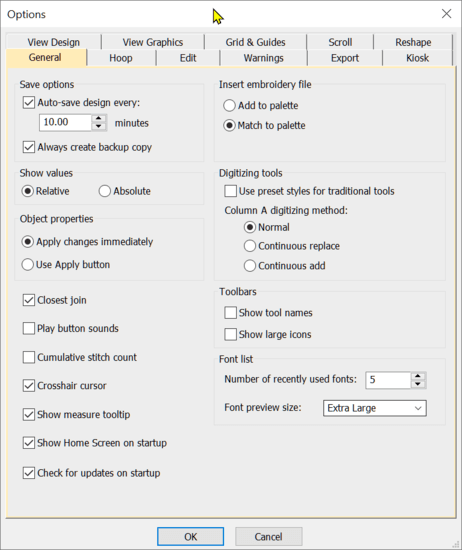Select Absolute show values option
Viewport: 462px width, 550px height.
pyautogui.click(x=105, y=191)
